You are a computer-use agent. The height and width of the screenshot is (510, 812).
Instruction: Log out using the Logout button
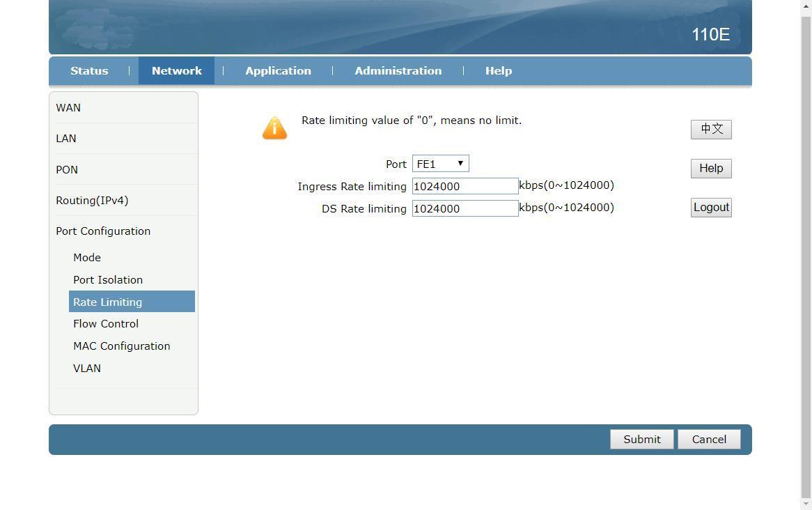coord(711,208)
